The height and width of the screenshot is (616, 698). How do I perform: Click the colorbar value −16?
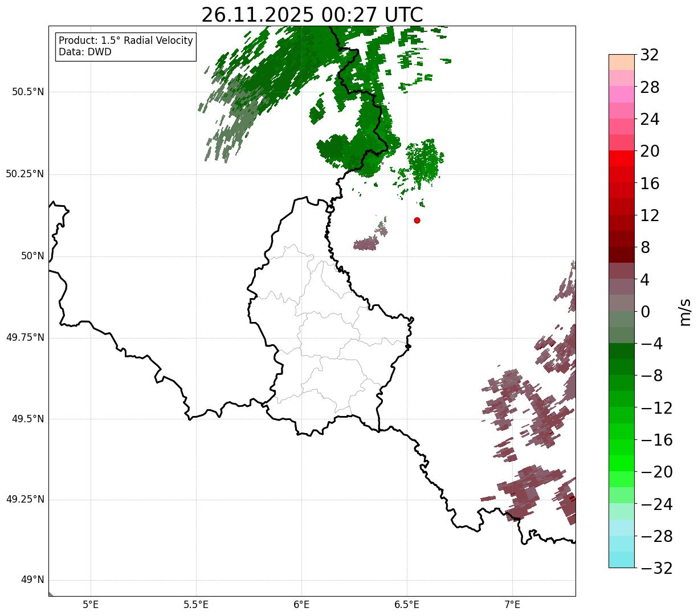[x=656, y=440]
